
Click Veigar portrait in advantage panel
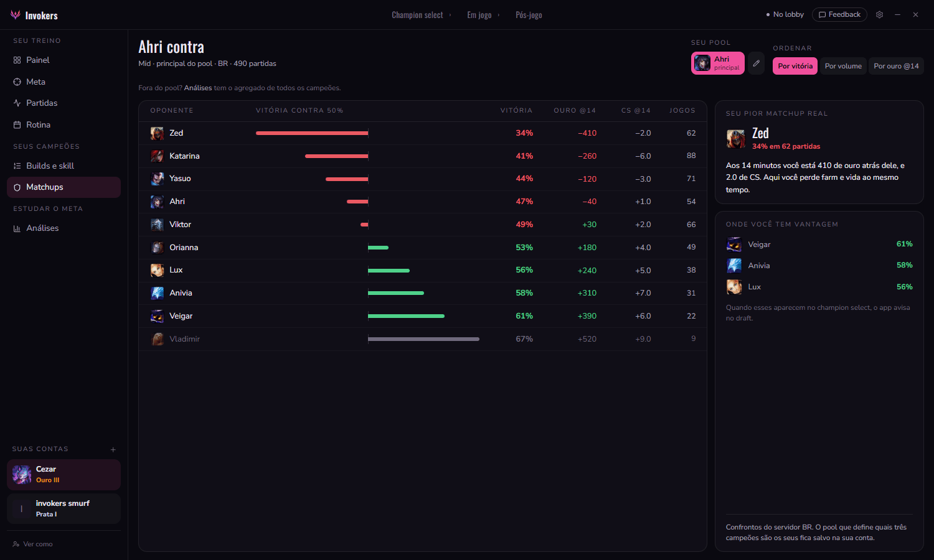(x=734, y=245)
